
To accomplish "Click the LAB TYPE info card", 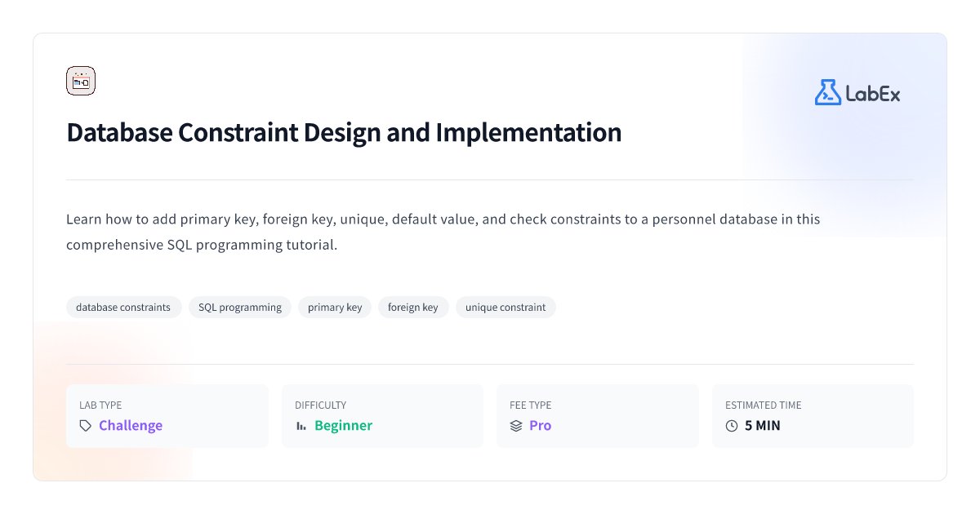I will (167, 415).
